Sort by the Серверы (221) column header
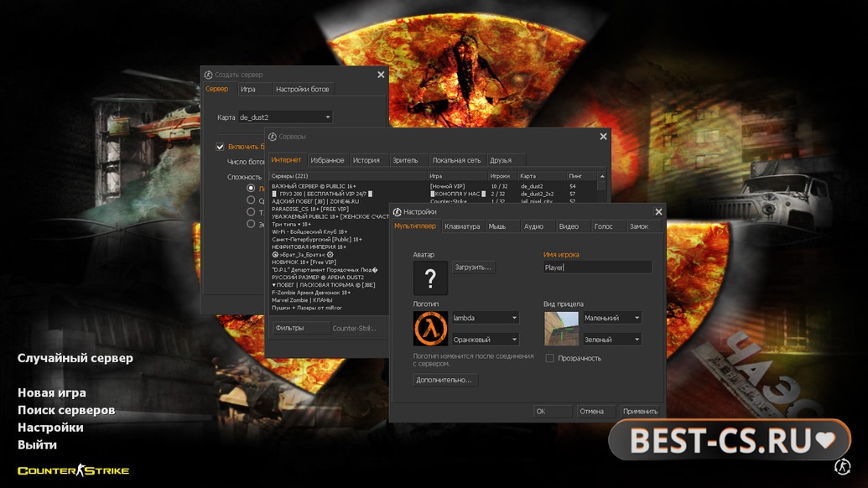The height and width of the screenshot is (488, 868). [x=348, y=176]
